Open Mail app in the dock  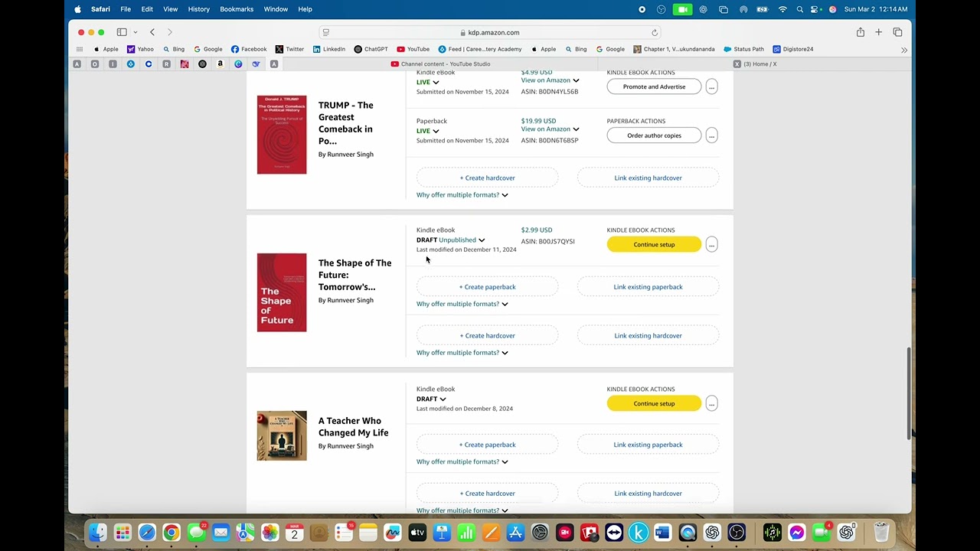coord(220,533)
